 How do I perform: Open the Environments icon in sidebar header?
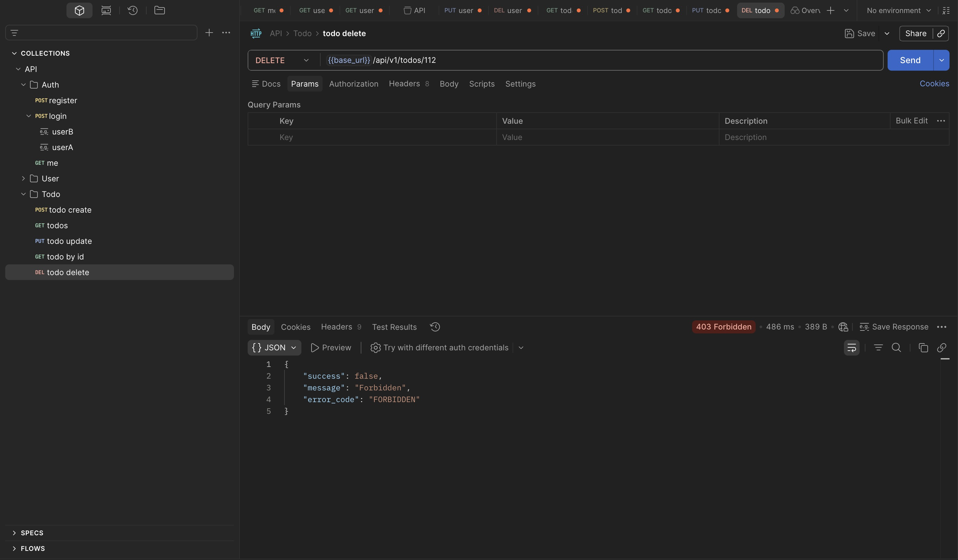(106, 10)
